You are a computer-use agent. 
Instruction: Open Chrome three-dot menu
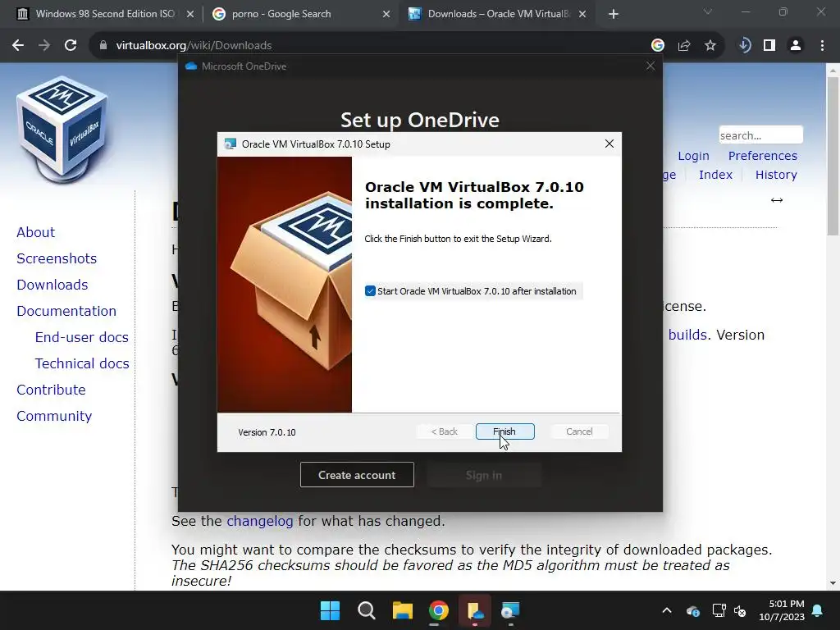[822, 46]
